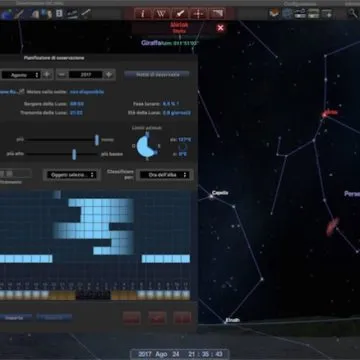
Task: Click the view toggle buttons above Ordinamento label
Action: 15,174
